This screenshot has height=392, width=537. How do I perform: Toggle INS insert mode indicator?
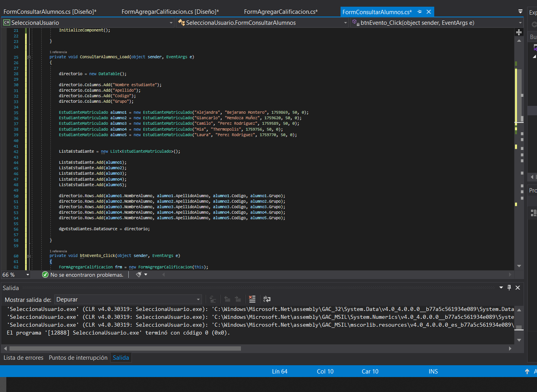pyautogui.click(x=433, y=372)
